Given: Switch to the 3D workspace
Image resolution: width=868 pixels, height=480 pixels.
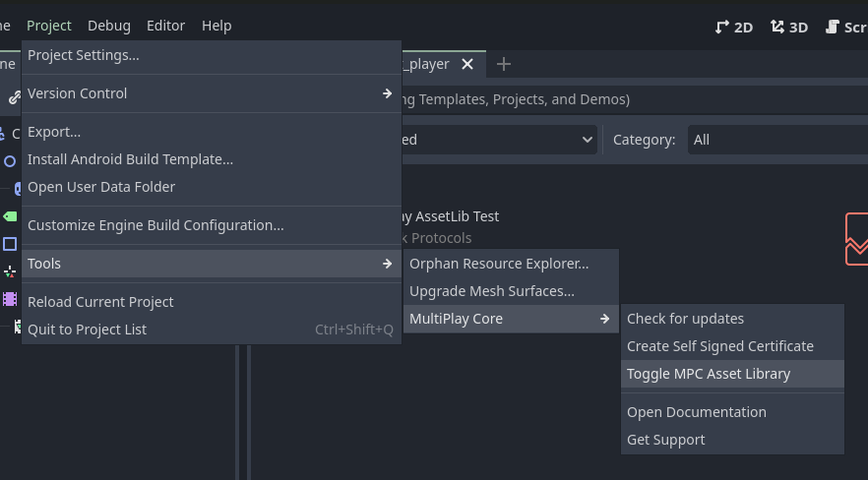Looking at the screenshot, I should click(x=789, y=28).
